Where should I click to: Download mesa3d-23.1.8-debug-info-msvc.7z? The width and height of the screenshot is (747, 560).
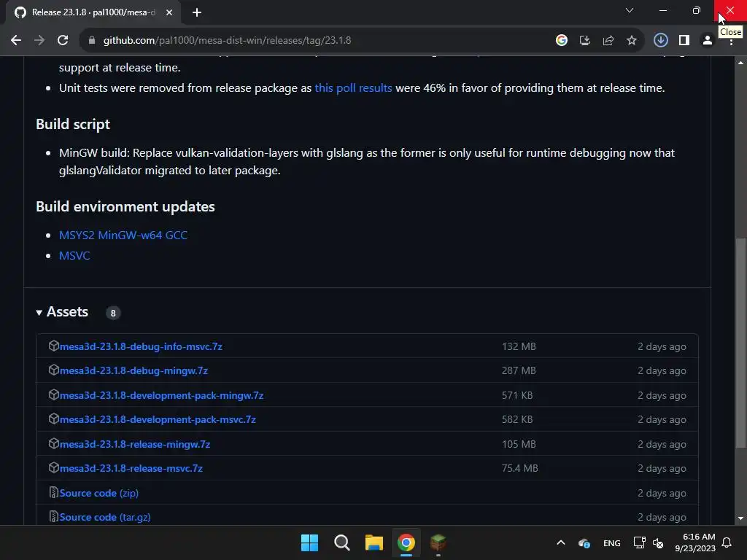click(x=141, y=346)
